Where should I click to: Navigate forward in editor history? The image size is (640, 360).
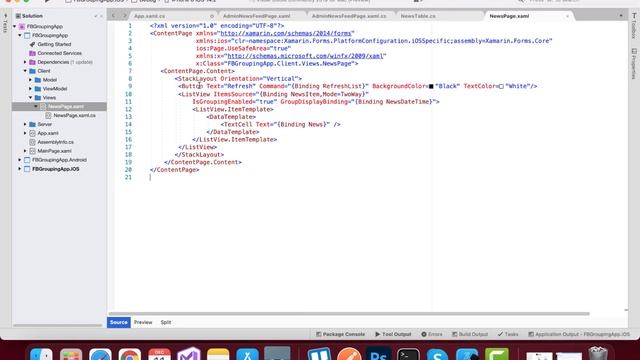(x=124, y=16)
